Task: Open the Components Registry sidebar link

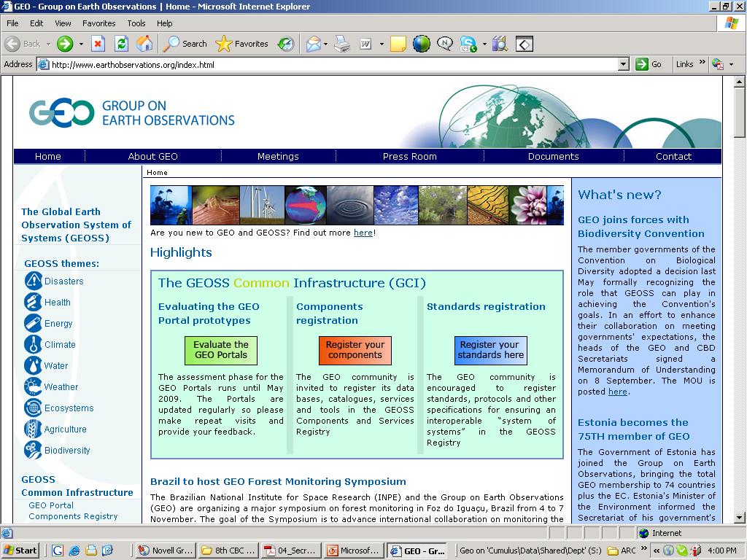Action: click(73, 516)
